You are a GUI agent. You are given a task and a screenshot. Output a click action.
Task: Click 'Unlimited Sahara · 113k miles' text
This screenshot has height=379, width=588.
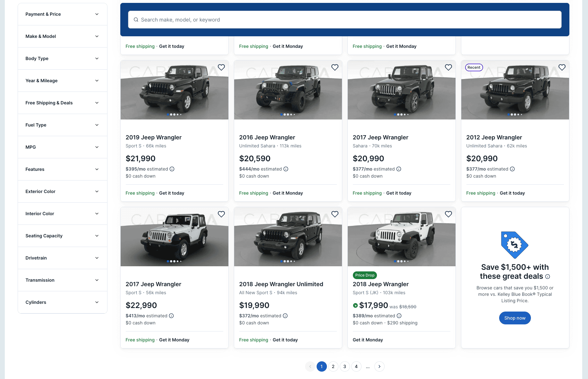pos(270,146)
